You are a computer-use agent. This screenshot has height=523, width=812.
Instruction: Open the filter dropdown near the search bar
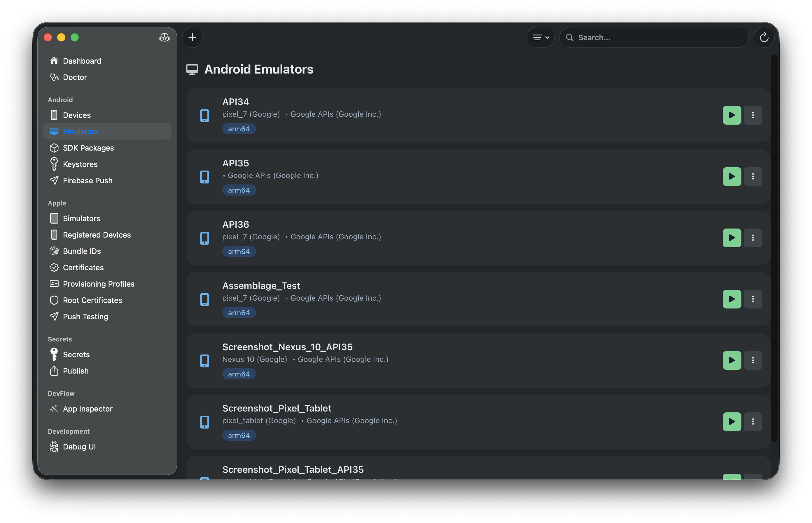coord(540,37)
